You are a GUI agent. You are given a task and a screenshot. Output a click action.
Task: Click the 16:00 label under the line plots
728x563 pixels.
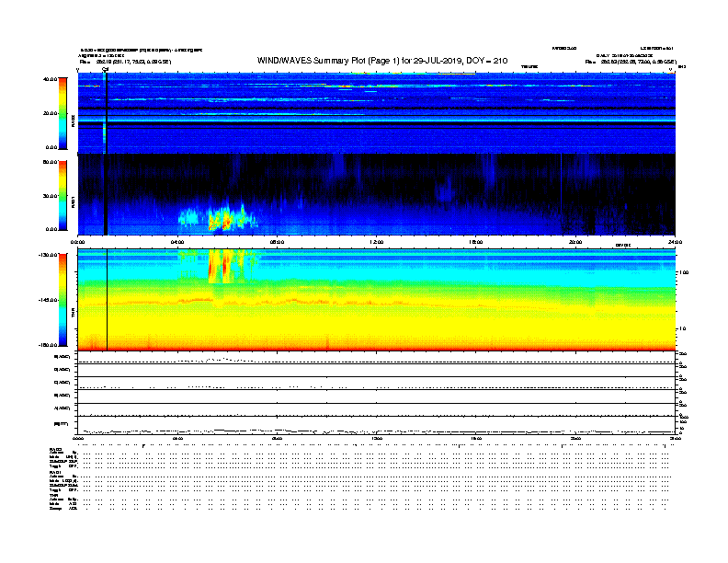coord(476,439)
